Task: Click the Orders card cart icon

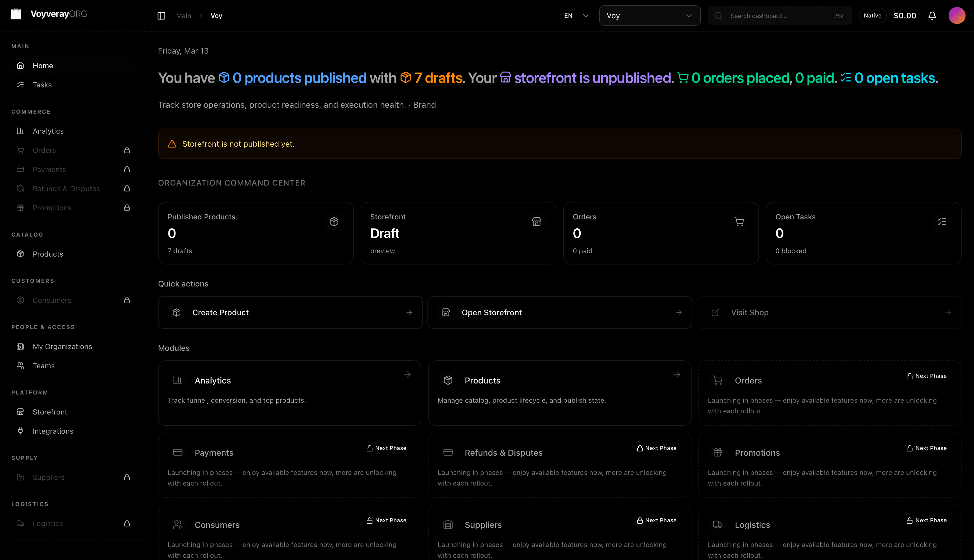Action: pyautogui.click(x=739, y=222)
